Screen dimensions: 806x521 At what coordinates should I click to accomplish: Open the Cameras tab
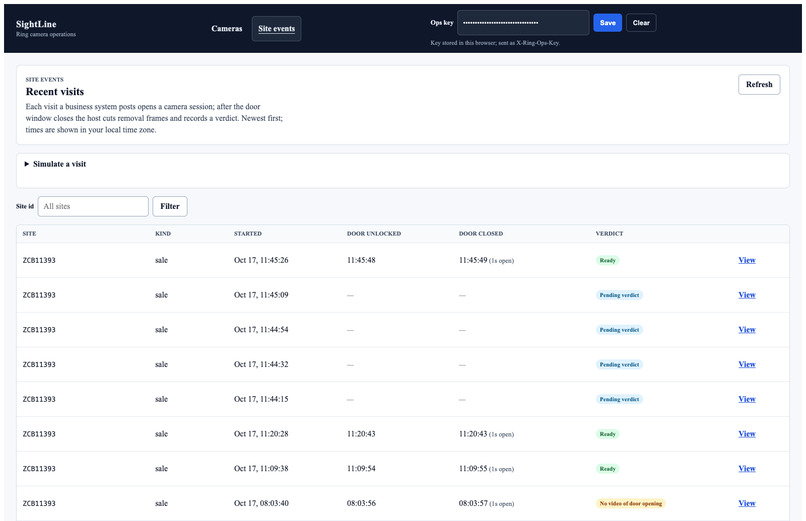(x=226, y=29)
